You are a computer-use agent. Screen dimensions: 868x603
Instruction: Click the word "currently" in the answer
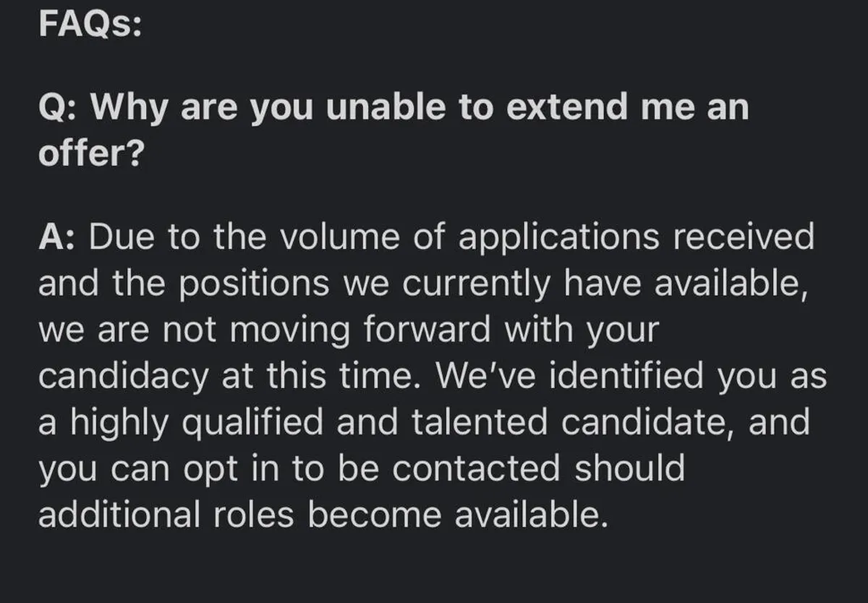(477, 285)
